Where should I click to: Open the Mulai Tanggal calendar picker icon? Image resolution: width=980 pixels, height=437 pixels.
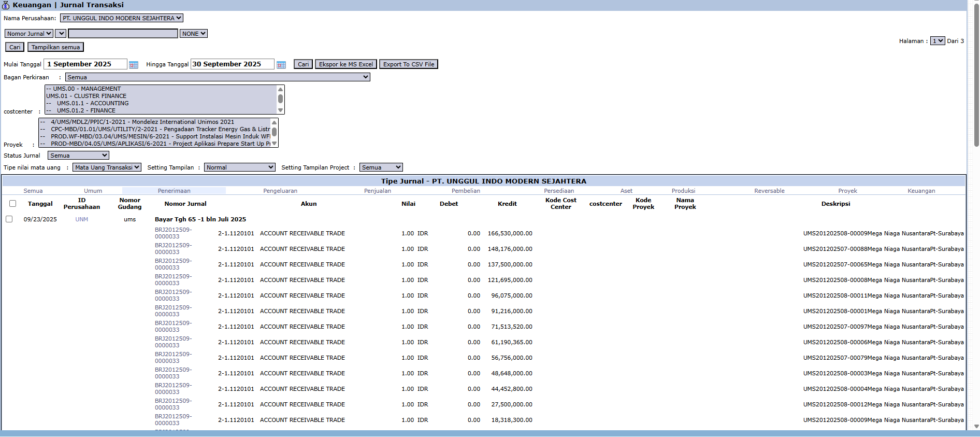coord(134,65)
